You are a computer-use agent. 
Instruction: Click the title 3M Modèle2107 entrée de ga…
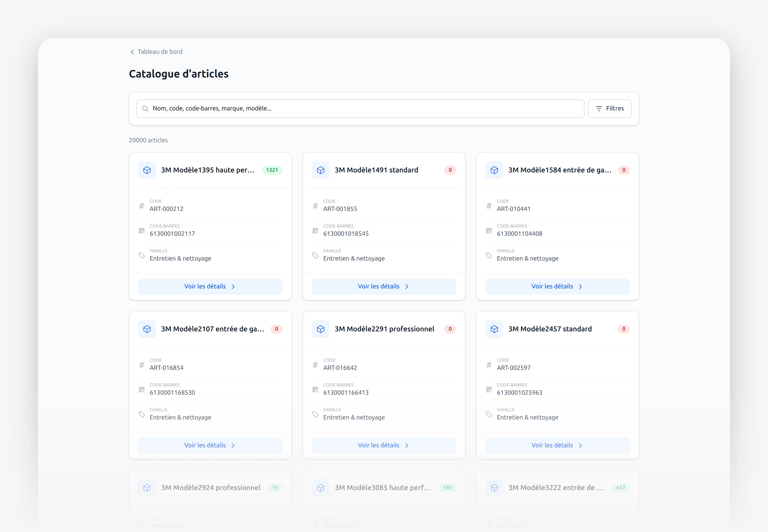[212, 329]
